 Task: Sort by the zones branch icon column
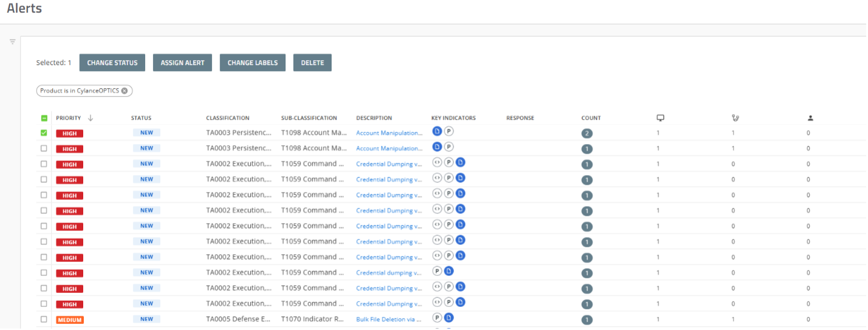(x=735, y=118)
